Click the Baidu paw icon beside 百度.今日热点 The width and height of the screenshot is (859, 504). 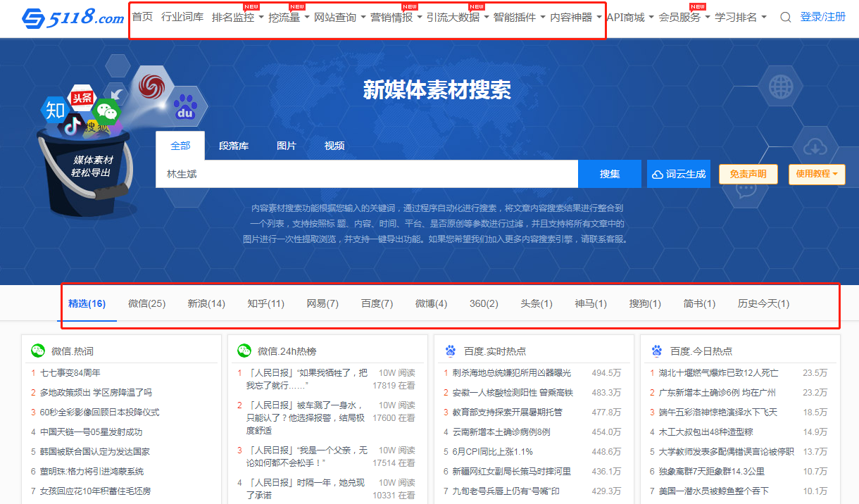coord(657,351)
